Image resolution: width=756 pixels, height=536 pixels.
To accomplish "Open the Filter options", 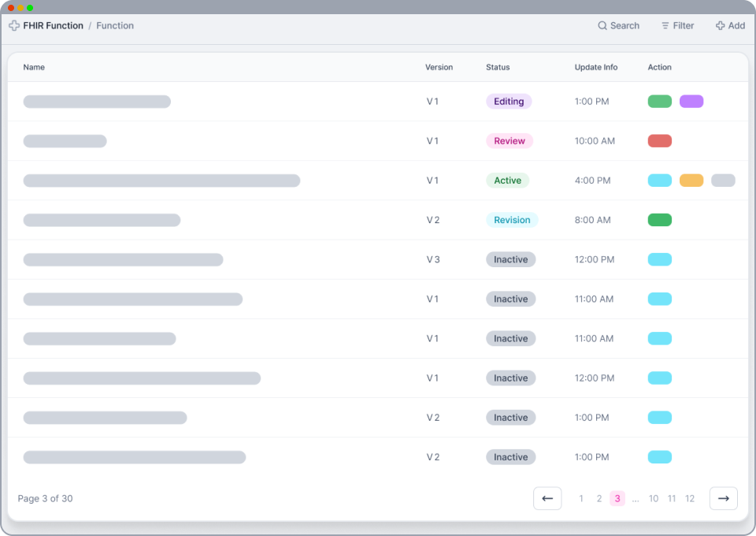I will [677, 26].
